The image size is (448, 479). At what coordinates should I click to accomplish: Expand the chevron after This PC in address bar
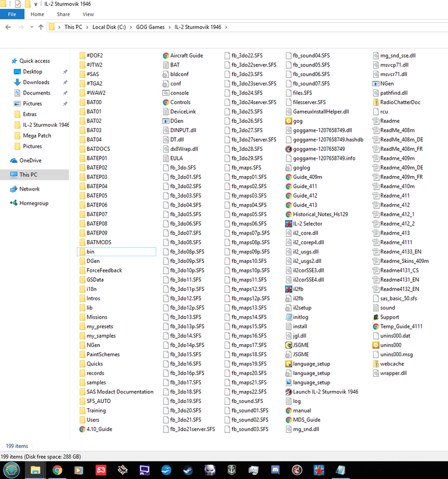[87, 27]
